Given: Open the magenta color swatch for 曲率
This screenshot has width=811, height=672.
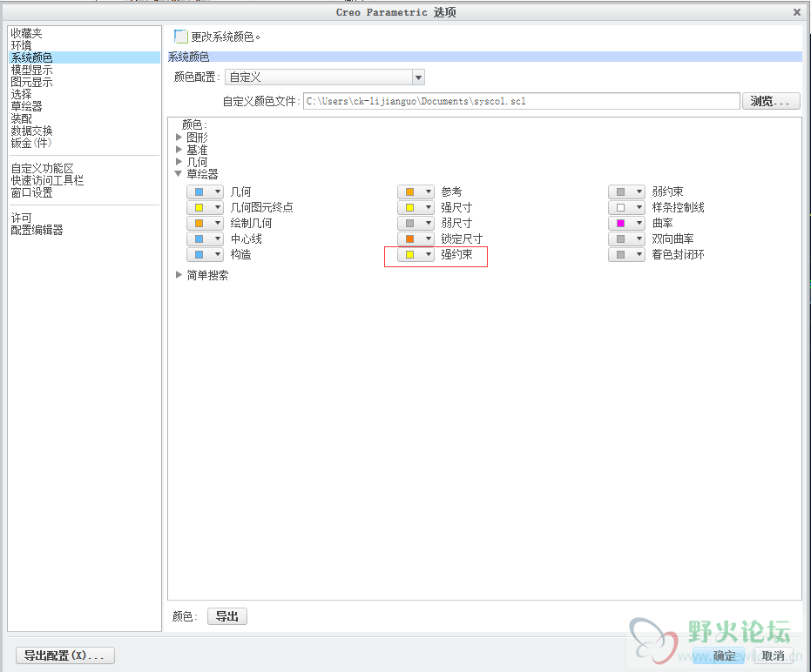Looking at the screenshot, I should [x=627, y=224].
